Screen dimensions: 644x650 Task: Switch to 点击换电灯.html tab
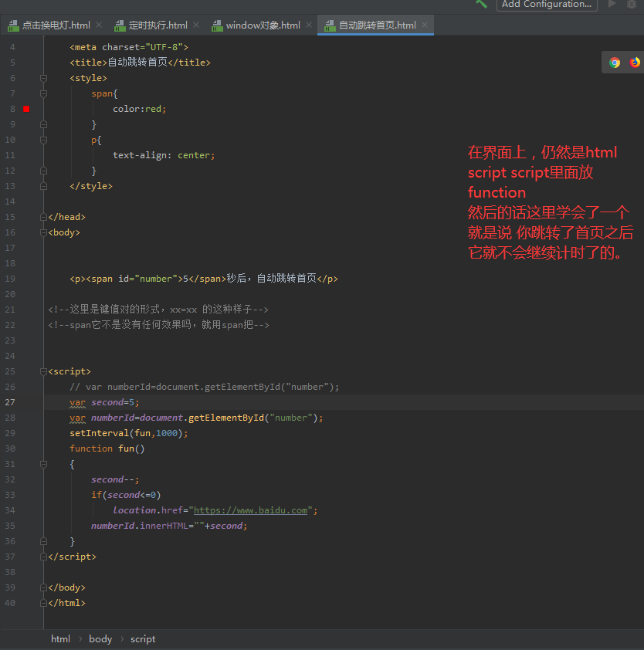(56, 25)
